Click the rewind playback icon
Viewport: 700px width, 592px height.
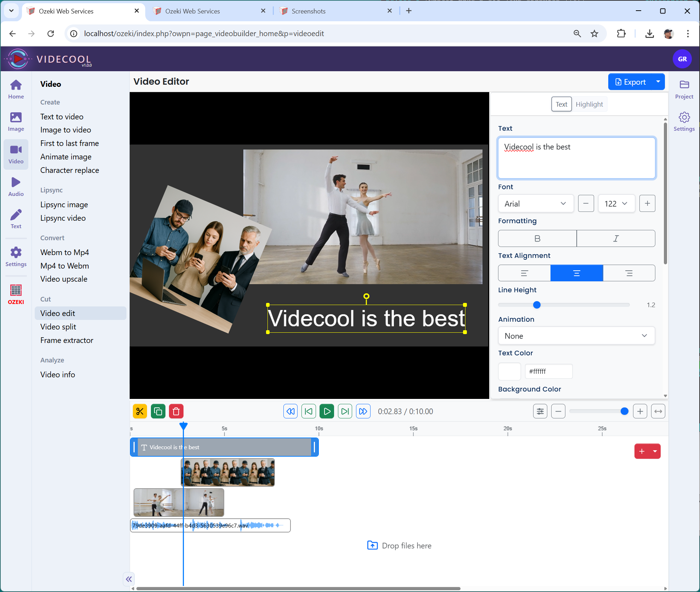290,411
